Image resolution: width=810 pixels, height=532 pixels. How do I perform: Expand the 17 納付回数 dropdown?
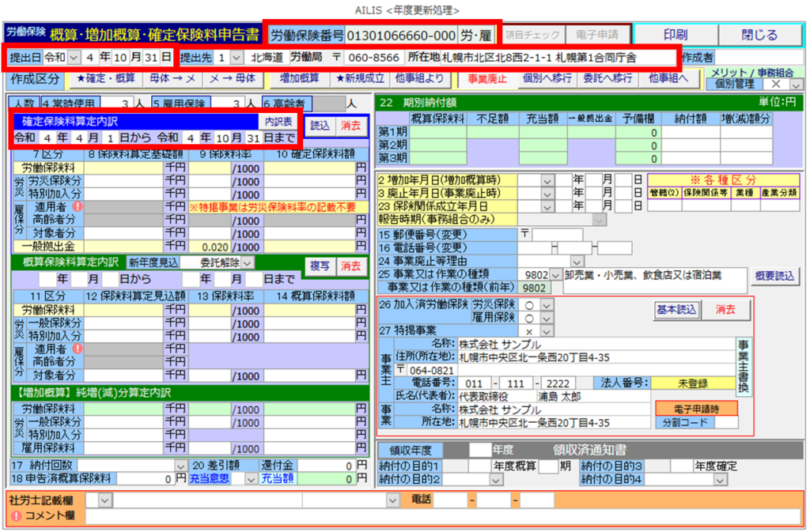tap(181, 466)
